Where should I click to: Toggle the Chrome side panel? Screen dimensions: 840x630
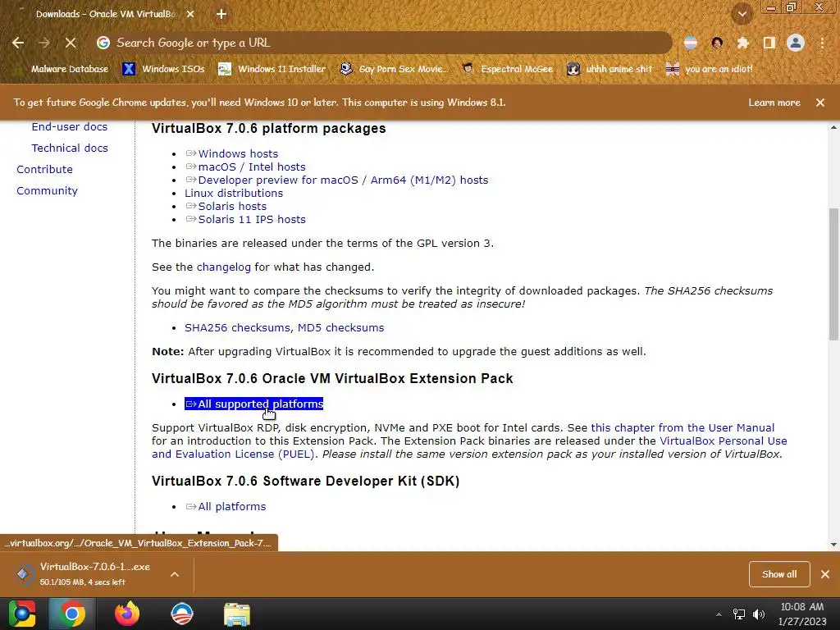coord(769,43)
